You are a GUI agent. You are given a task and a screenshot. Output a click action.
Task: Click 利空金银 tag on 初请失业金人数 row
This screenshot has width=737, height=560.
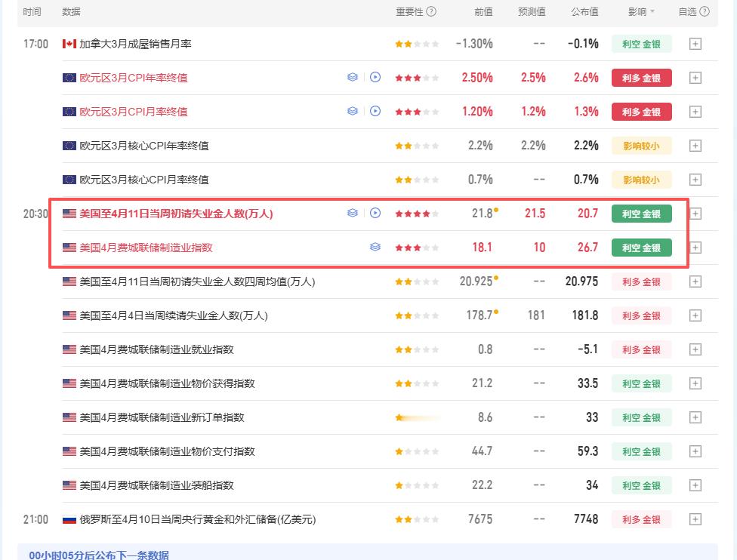[x=642, y=214]
